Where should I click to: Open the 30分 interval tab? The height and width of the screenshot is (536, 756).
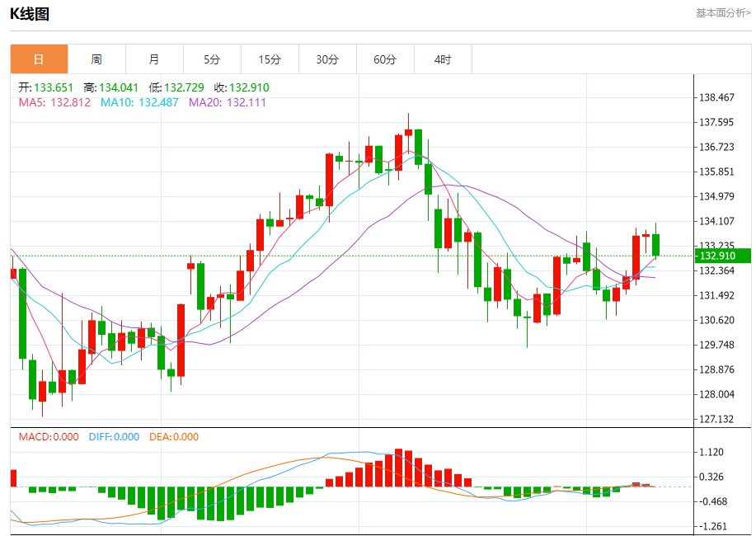click(327, 59)
